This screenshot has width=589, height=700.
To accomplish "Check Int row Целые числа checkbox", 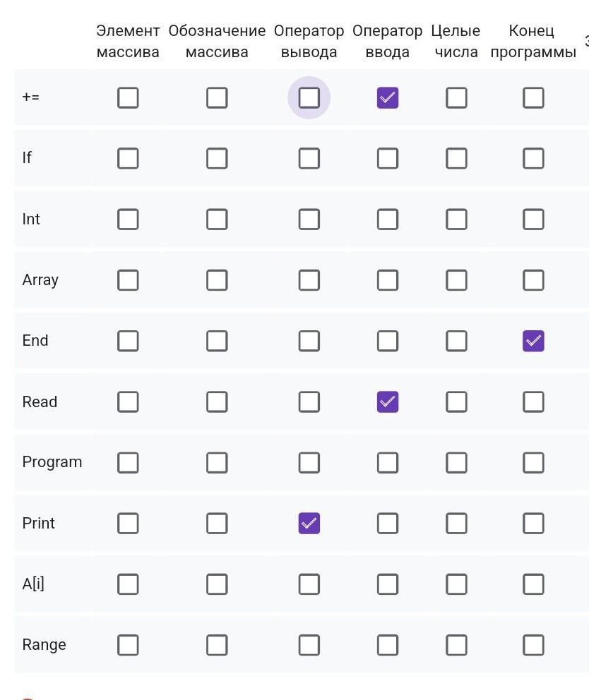I will point(456,219).
